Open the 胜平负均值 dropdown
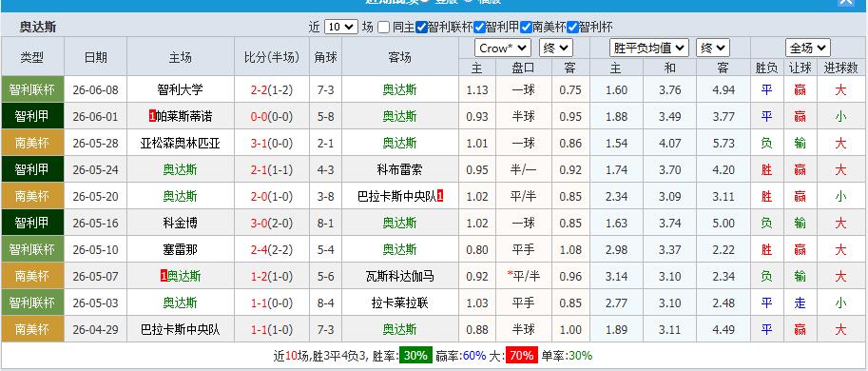The image size is (868, 371). 649,49
